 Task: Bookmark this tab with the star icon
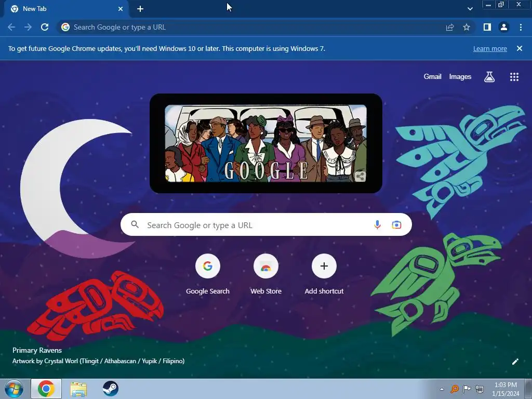coord(467,27)
